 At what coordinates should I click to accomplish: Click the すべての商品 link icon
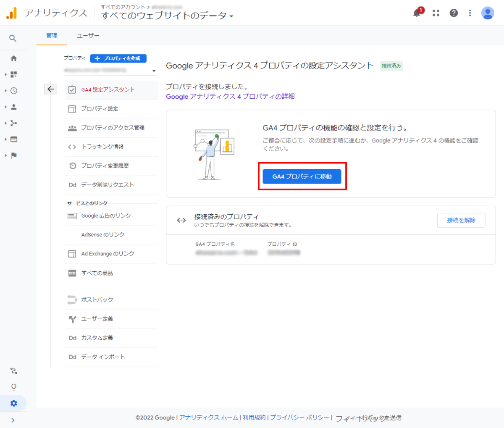click(72, 273)
